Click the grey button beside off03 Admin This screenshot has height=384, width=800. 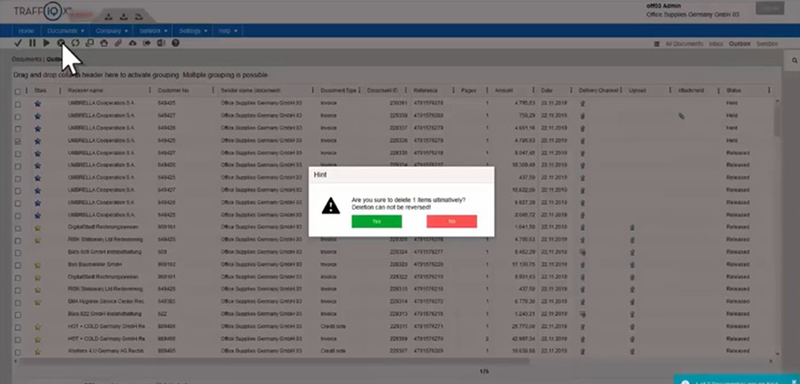[769, 8]
